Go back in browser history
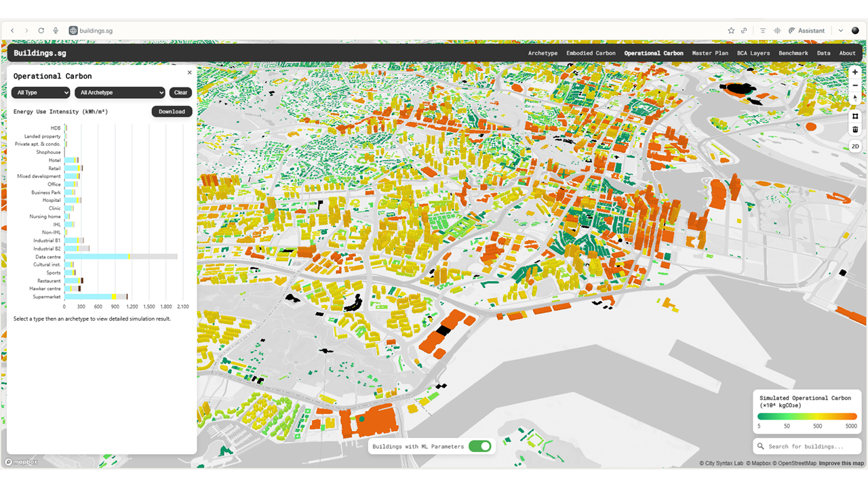Screen dimensions: 868x488 [x=12, y=30]
